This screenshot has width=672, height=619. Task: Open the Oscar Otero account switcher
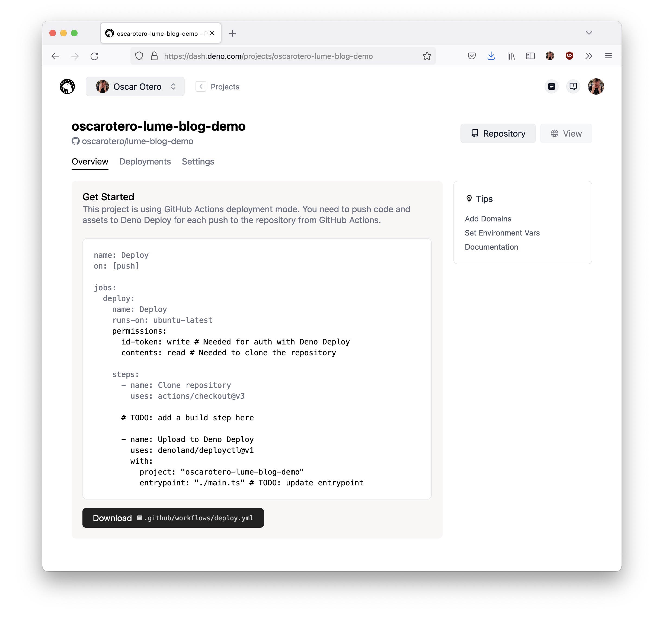click(135, 86)
